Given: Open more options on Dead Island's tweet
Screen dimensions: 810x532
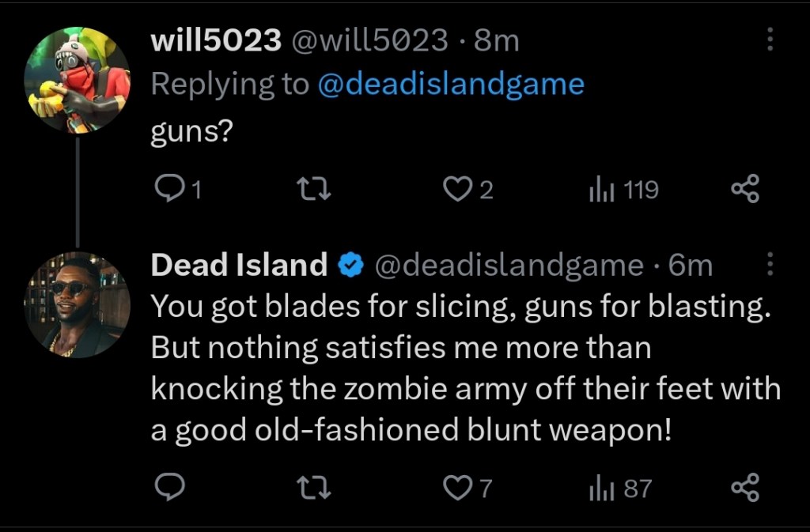Looking at the screenshot, I should pos(771,266).
